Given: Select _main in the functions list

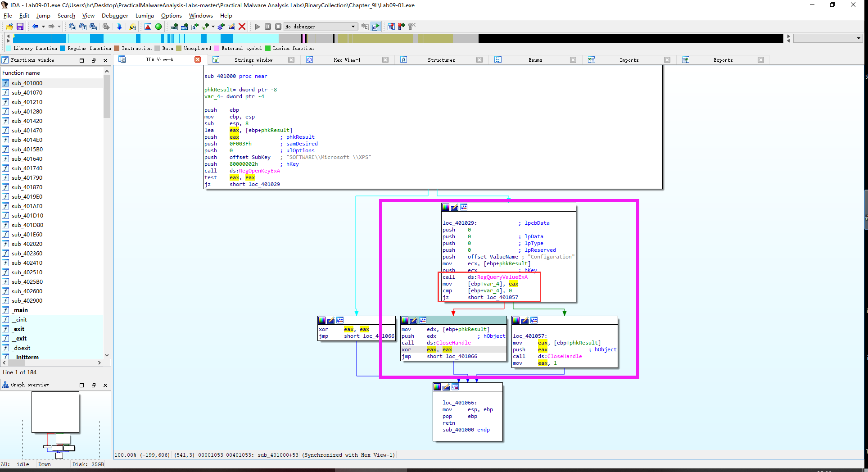Looking at the screenshot, I should click(x=52, y=310).
